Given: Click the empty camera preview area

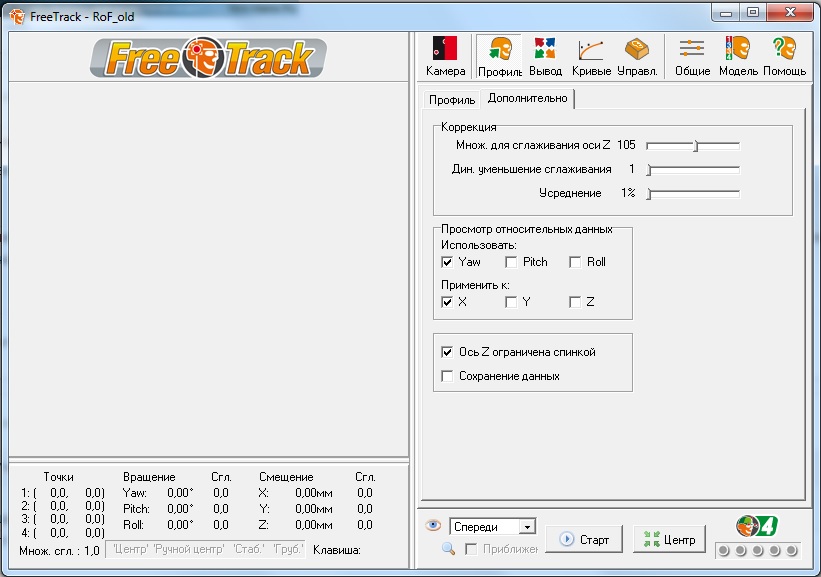Looking at the screenshot, I should [208, 269].
